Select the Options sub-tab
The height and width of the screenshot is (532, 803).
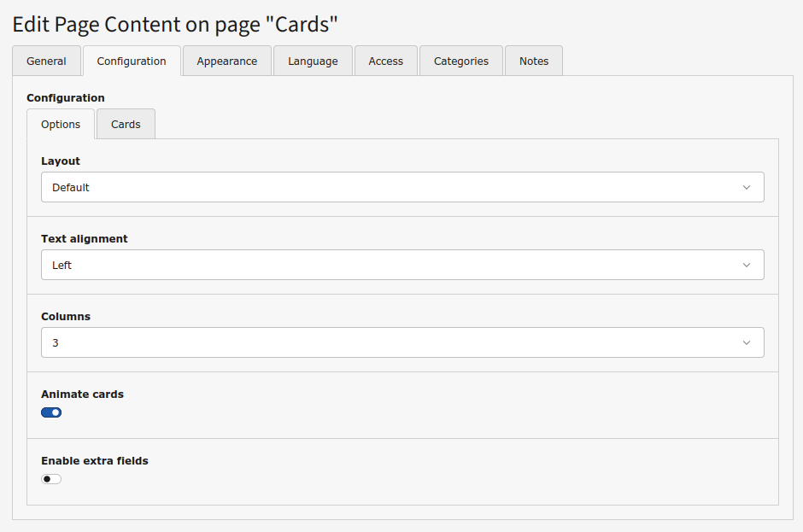click(61, 125)
